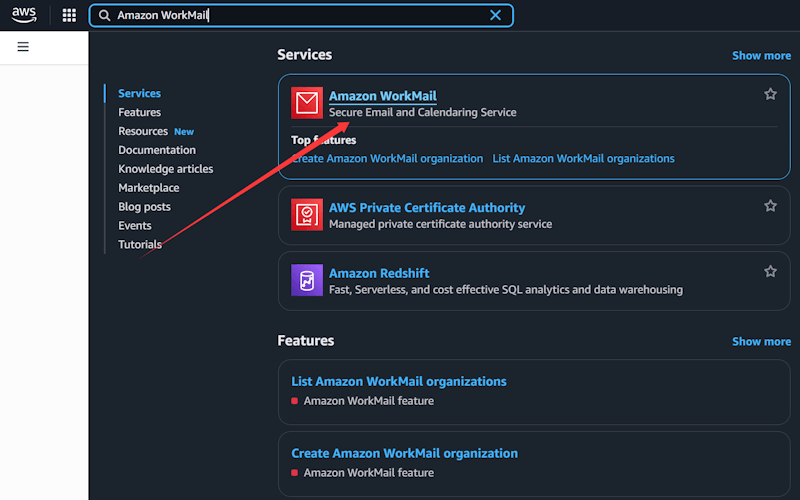Open List Amazon WorkMail organizations feature result
The image size is (800, 500).
point(398,381)
